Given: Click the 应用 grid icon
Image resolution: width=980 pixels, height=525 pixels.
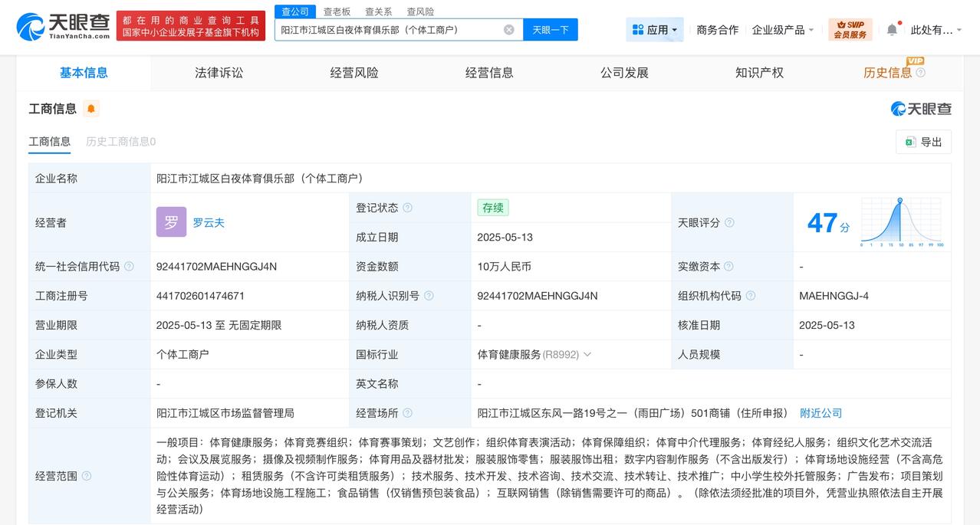Looking at the screenshot, I should [638, 28].
